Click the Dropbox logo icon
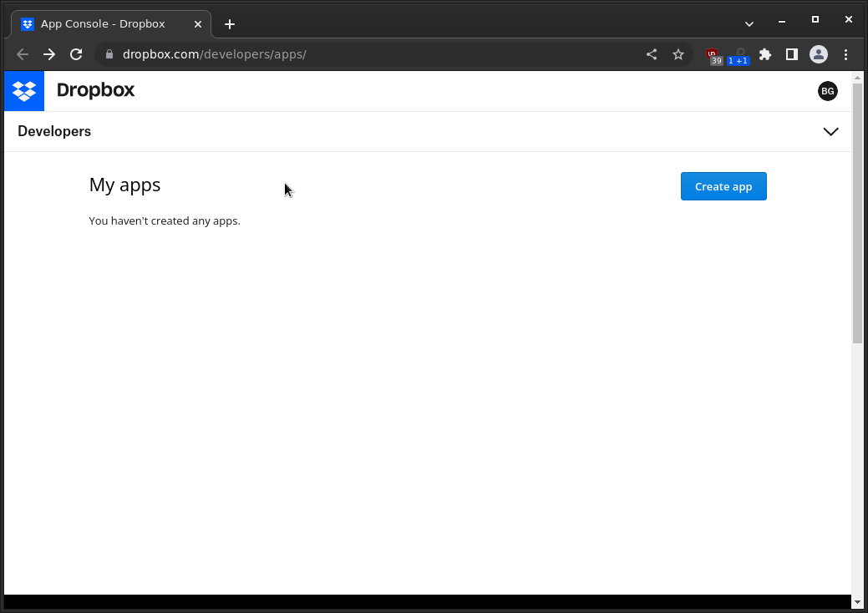 tap(24, 91)
